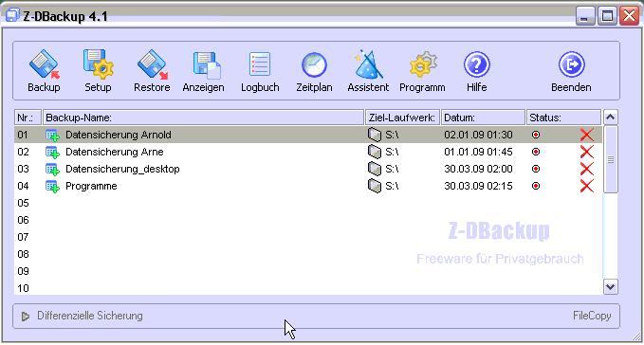The image size is (644, 345).
Task: Click backup icon of Datensicherung Arnold
Action: 52,135
